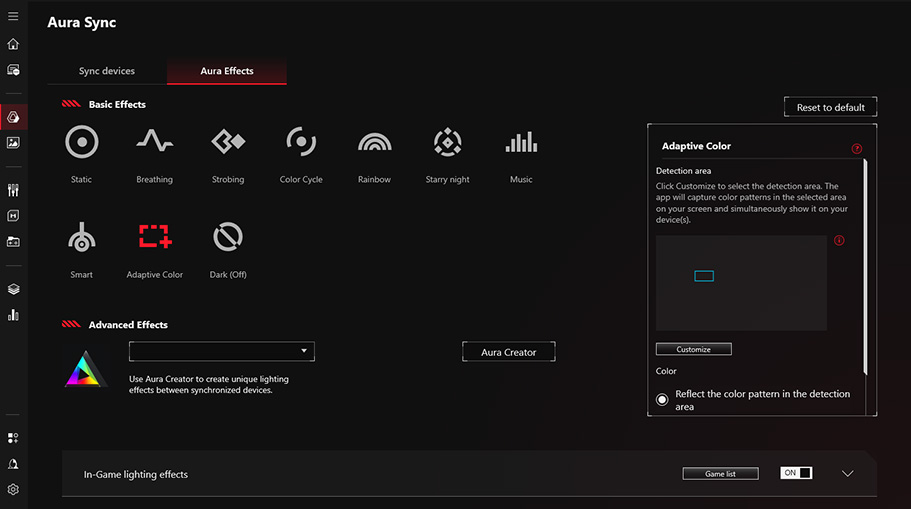Choose the Smart effect icon
This screenshot has height=509, width=911.
(x=82, y=238)
